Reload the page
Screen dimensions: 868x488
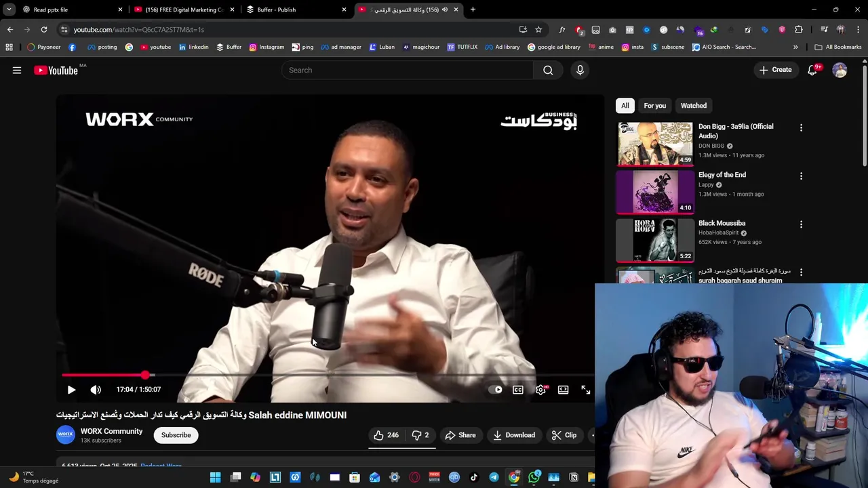pyautogui.click(x=44, y=29)
